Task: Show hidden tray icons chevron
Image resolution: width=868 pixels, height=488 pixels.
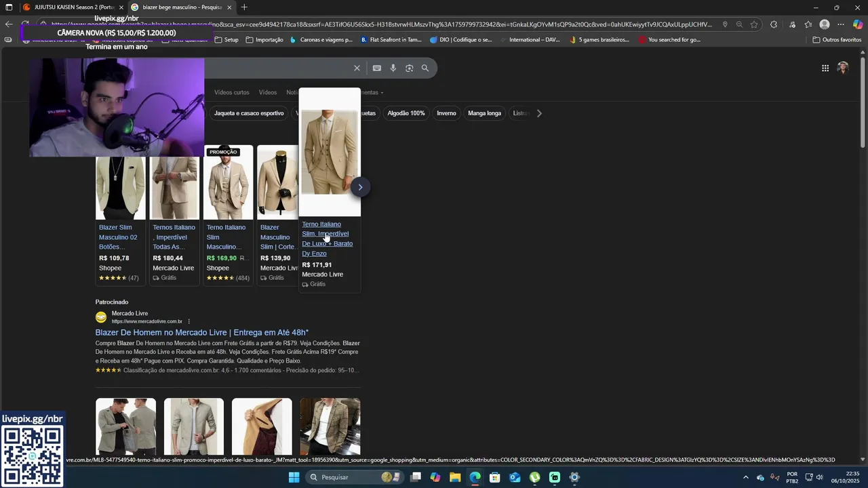Action: [x=746, y=477]
